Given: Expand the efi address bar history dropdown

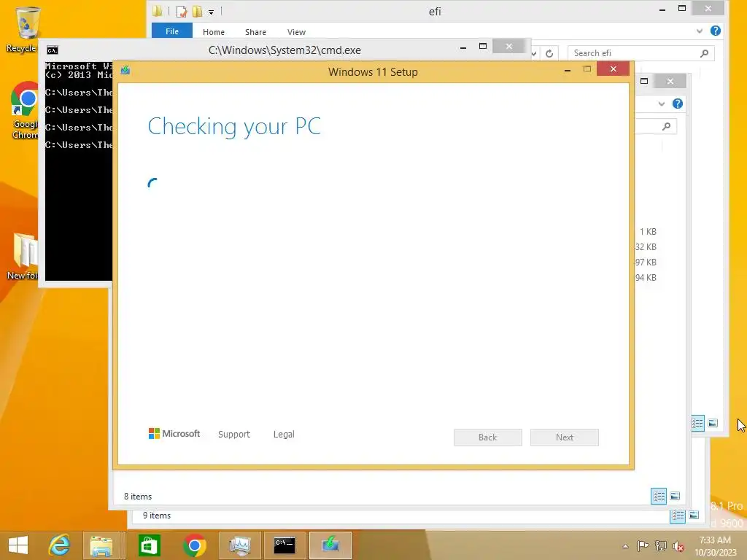Looking at the screenshot, I should [535, 53].
